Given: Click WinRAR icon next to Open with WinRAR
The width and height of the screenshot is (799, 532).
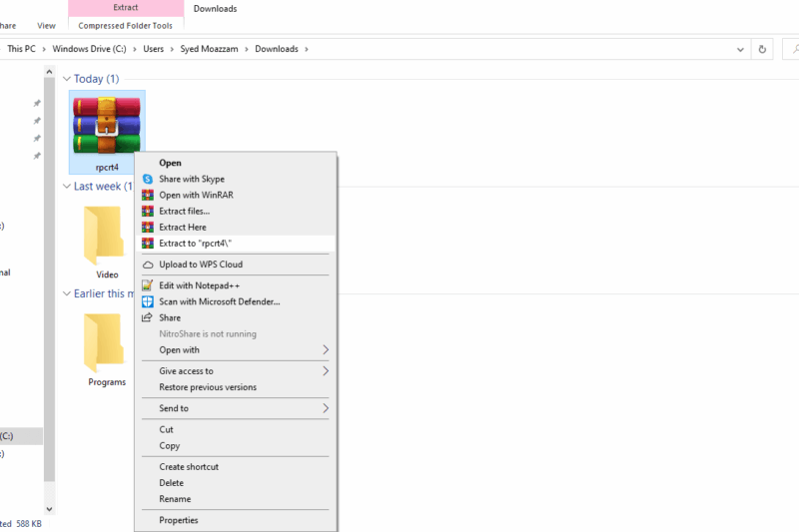Looking at the screenshot, I should point(147,195).
